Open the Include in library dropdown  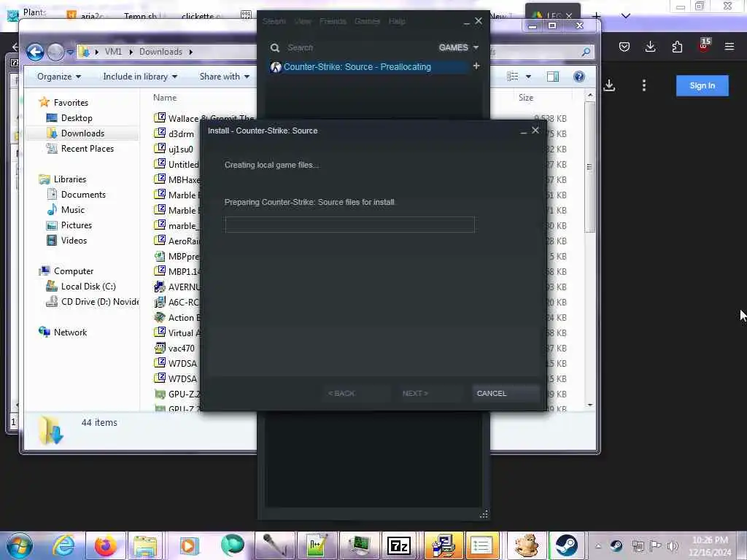coord(140,77)
